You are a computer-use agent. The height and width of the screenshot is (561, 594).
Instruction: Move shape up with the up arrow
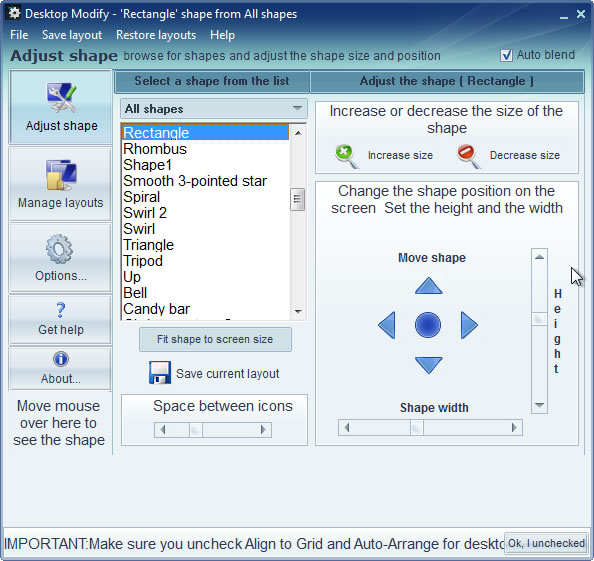(428, 286)
